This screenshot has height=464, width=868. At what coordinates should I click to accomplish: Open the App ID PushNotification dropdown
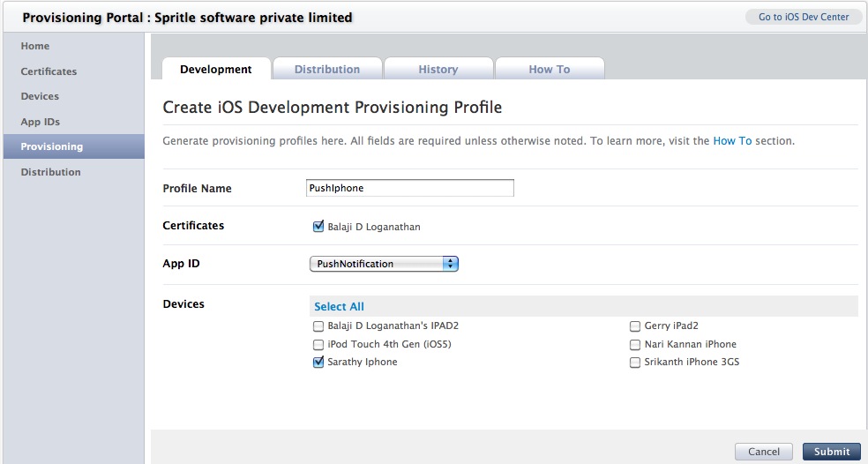[x=384, y=264]
